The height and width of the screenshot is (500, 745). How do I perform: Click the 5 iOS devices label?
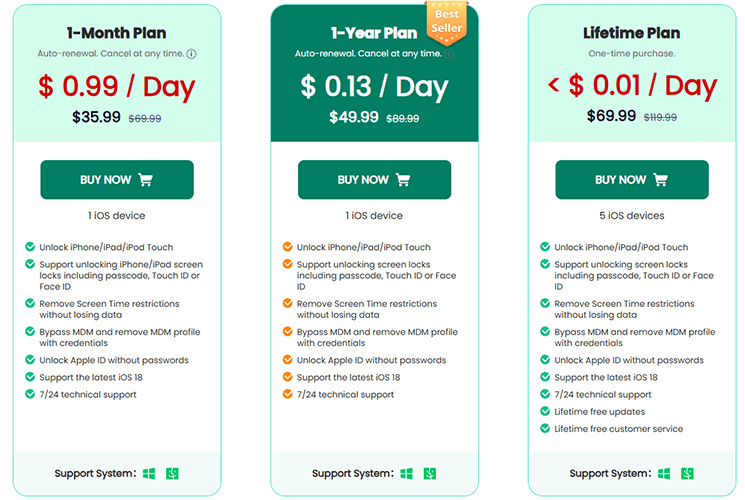(x=632, y=216)
